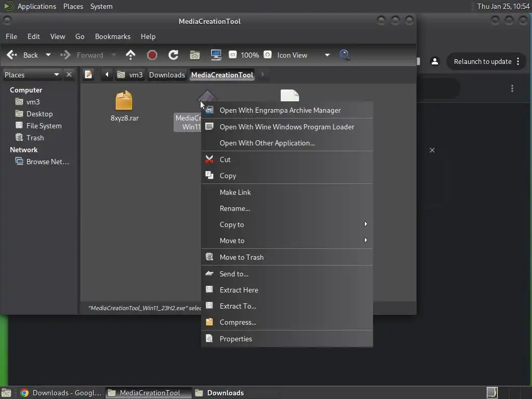The image size is (532, 399).
Task: Click Relaunch to update in Chrome
Action: (x=483, y=61)
